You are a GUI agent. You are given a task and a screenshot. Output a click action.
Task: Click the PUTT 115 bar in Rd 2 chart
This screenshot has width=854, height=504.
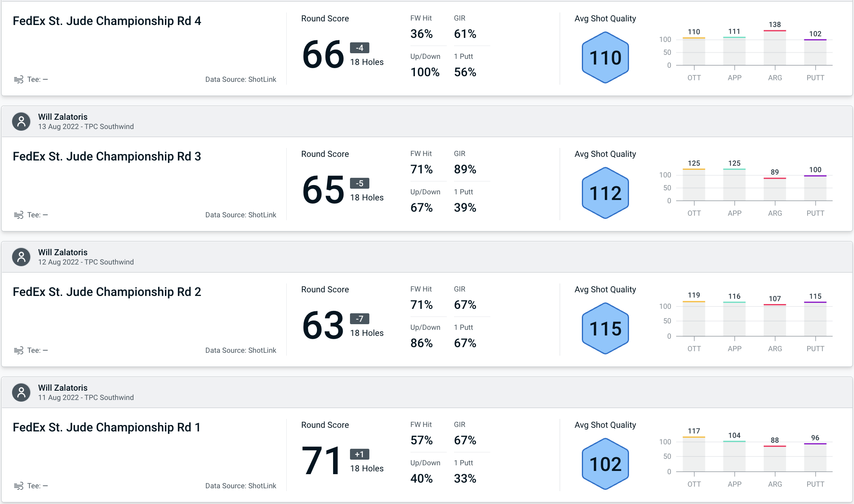click(815, 319)
